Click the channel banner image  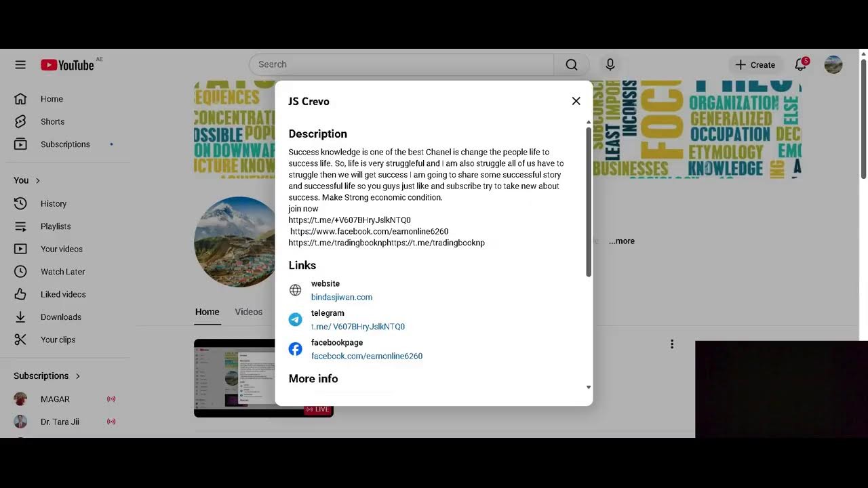[x=497, y=129]
